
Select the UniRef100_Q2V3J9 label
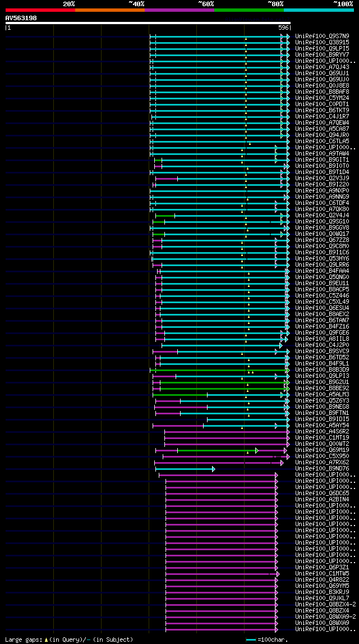coord(322,178)
